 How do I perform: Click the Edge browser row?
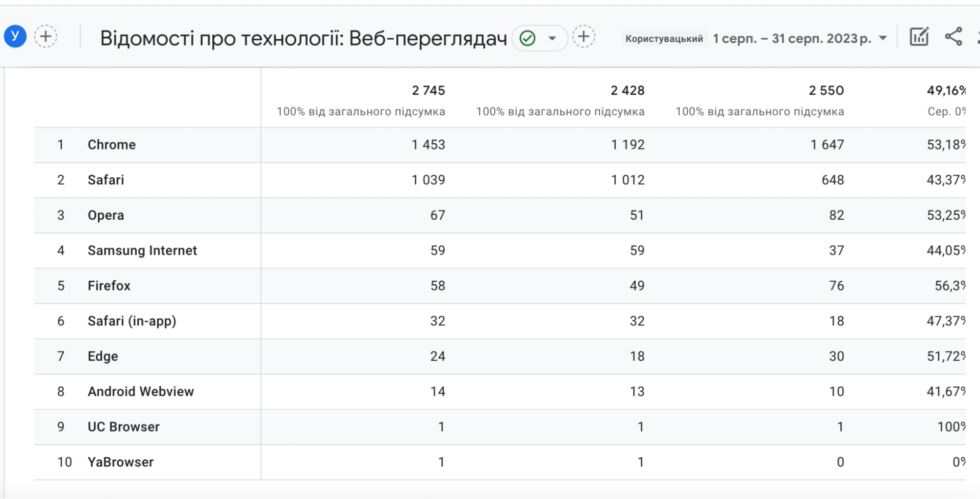[x=103, y=356]
